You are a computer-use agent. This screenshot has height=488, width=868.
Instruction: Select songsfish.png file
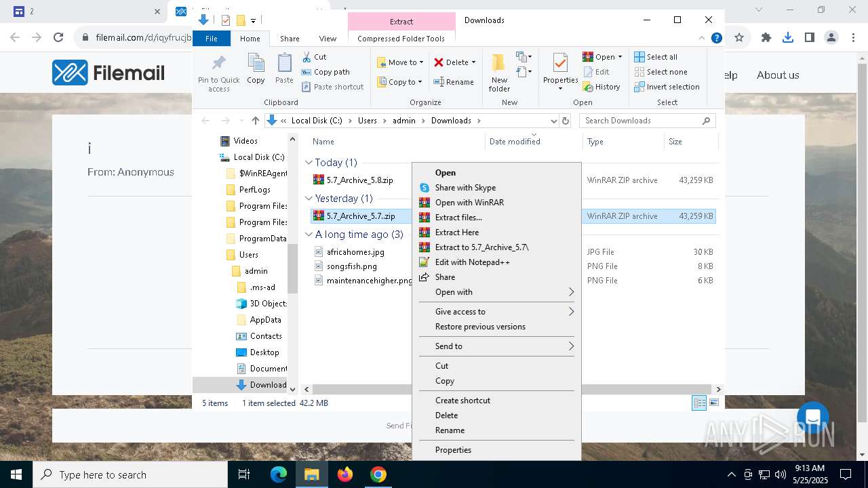point(351,266)
